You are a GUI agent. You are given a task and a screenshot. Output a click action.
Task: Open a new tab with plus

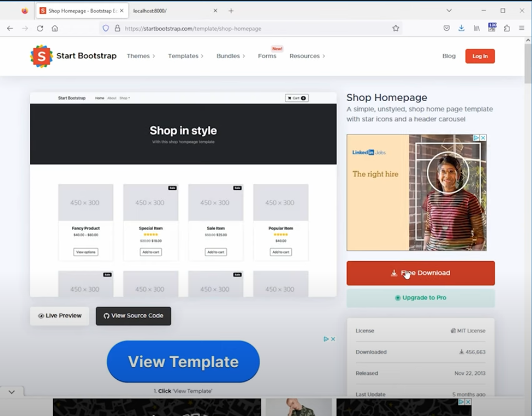tap(231, 11)
